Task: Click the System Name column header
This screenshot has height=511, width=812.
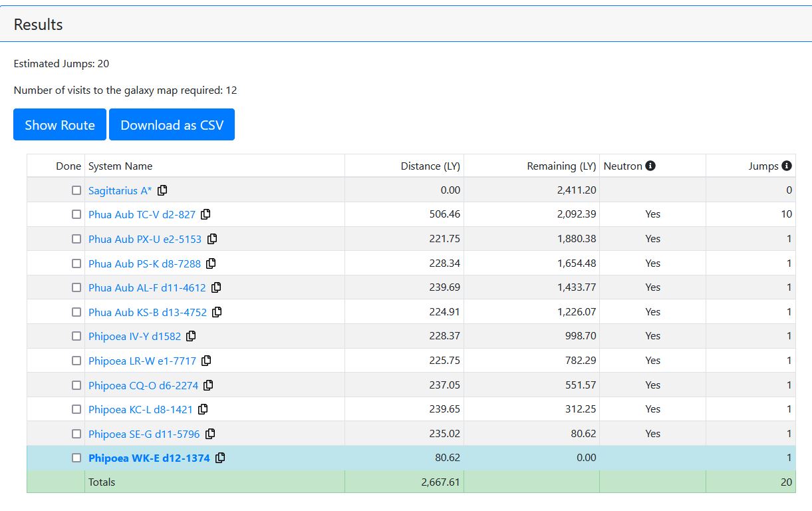Action: click(120, 166)
